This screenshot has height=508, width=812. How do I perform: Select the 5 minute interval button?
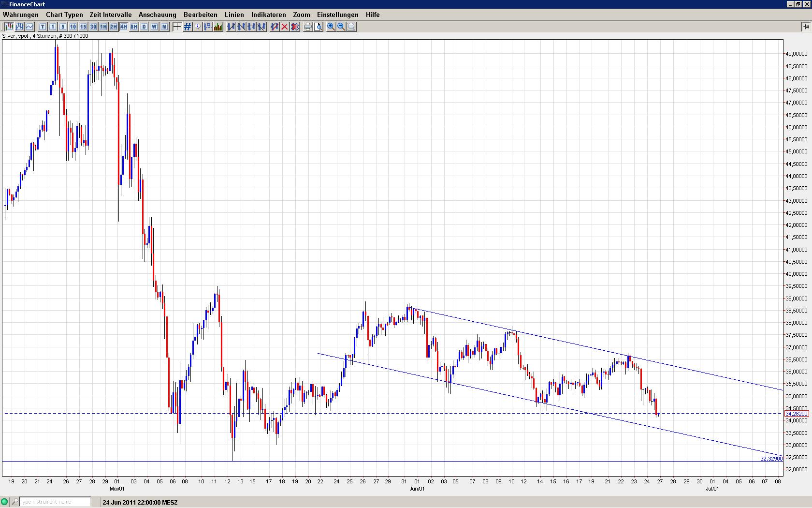tap(63, 27)
